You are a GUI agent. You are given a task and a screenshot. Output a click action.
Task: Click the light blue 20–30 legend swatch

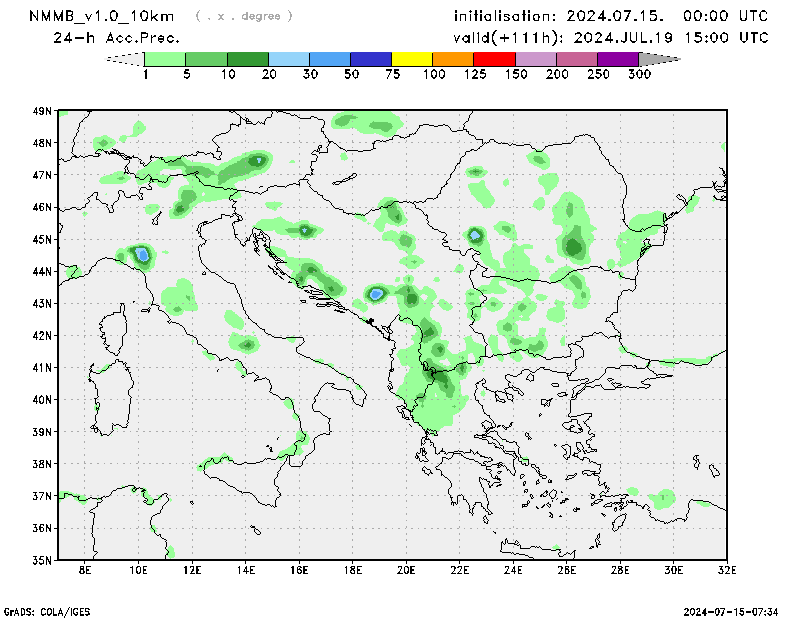pyautogui.click(x=290, y=60)
